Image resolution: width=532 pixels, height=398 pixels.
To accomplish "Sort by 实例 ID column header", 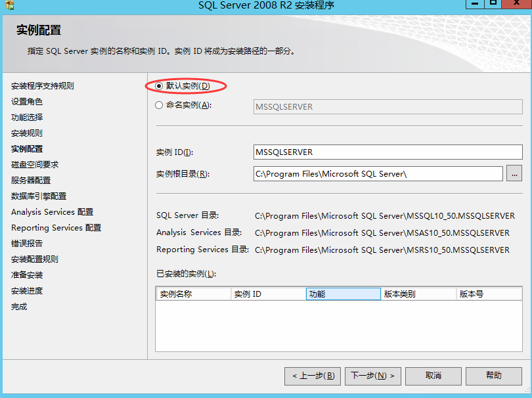I will point(269,294).
